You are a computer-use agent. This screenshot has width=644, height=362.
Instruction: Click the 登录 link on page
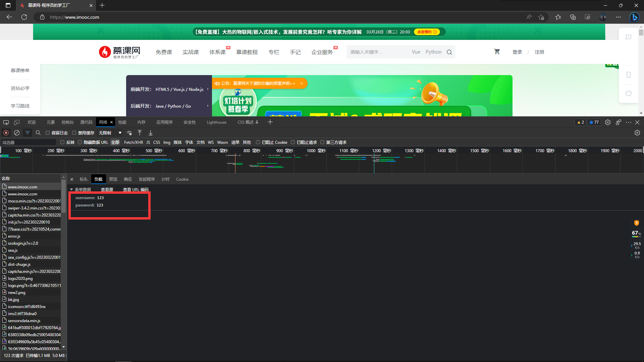point(517,52)
